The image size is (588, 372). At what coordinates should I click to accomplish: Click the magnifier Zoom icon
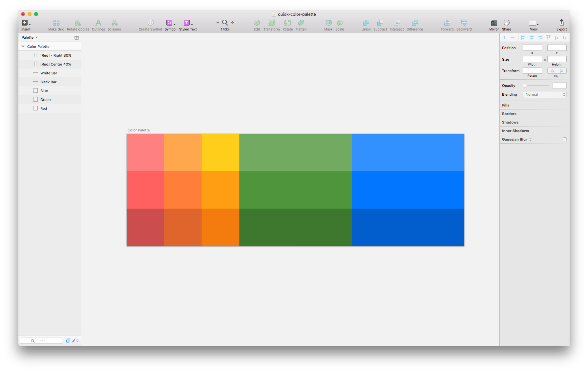225,23
